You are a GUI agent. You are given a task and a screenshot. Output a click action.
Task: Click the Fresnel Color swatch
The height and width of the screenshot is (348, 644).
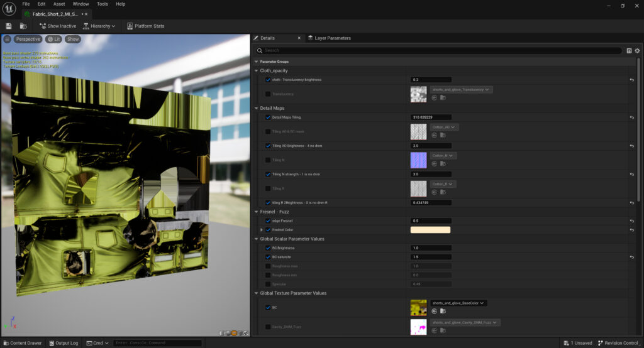click(x=430, y=230)
